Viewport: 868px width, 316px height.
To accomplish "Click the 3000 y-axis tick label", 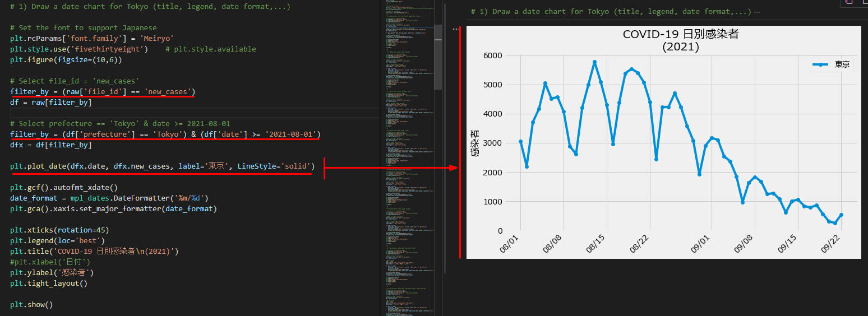I will (x=492, y=143).
